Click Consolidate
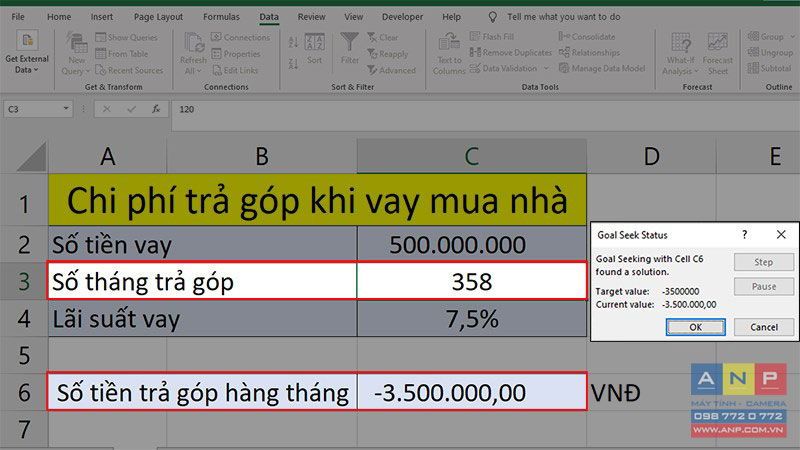Screen dimensions: 800x450 click(x=587, y=37)
